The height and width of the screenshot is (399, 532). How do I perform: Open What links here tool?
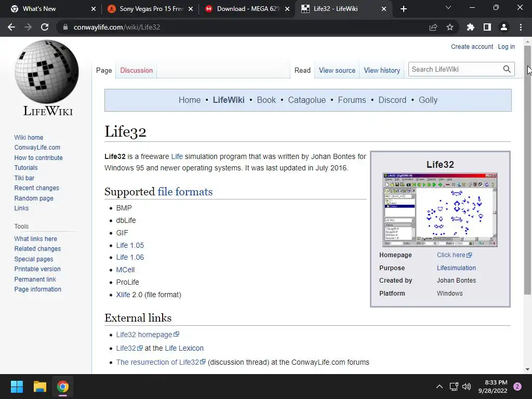36,239
